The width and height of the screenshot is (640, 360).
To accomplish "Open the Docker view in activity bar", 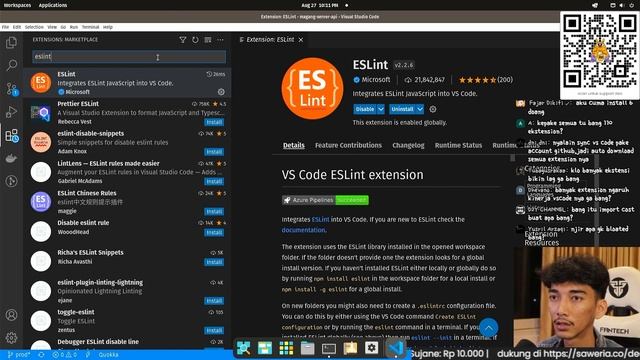I will pyautogui.click(x=11, y=158).
